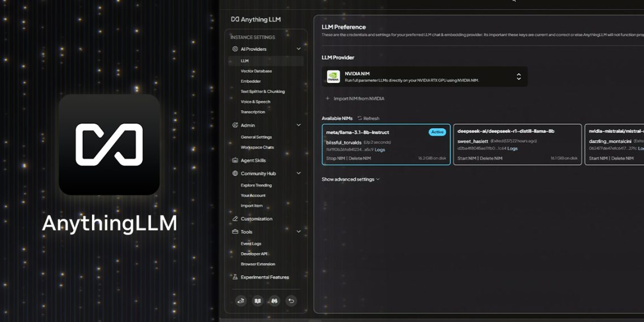644x322 pixels.
Task: Collapse the Community Hub section chevron
Action: [299, 173]
